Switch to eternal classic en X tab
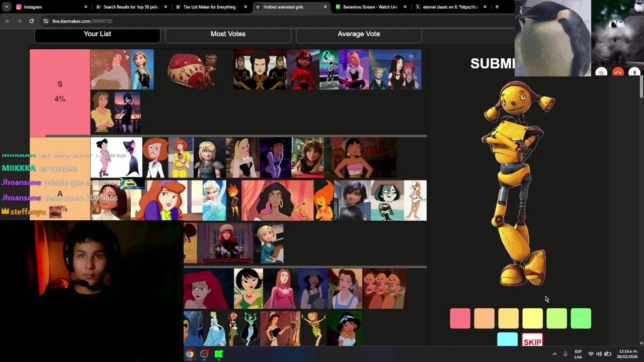 450,7
